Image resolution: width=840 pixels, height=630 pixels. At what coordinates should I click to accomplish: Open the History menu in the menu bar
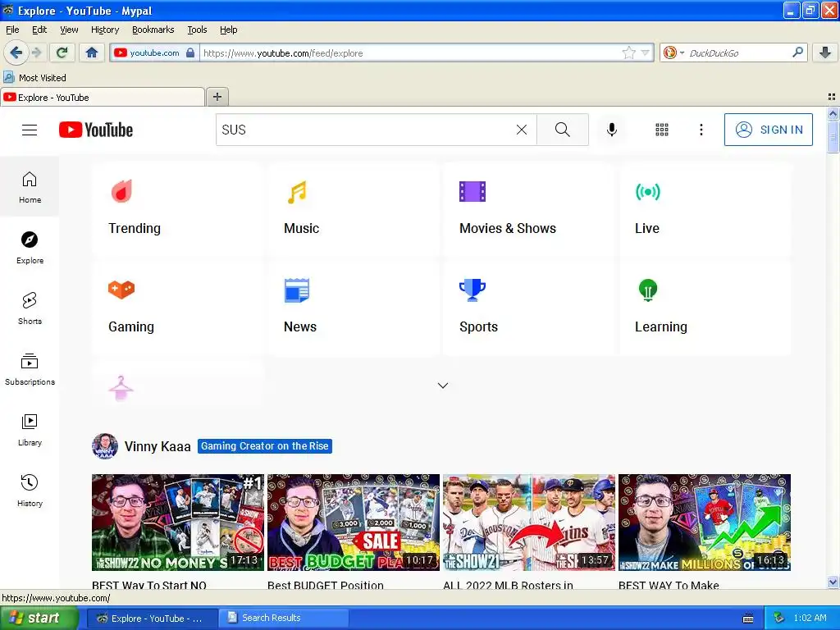[104, 30]
